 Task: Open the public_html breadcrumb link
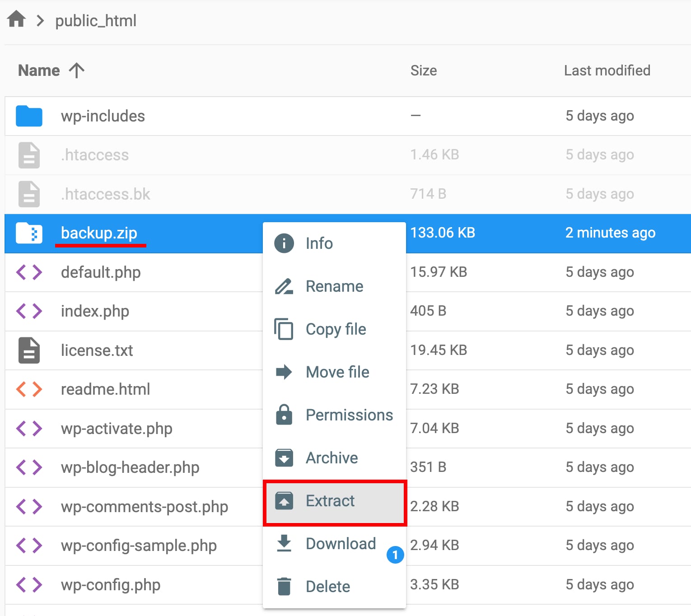point(95,20)
